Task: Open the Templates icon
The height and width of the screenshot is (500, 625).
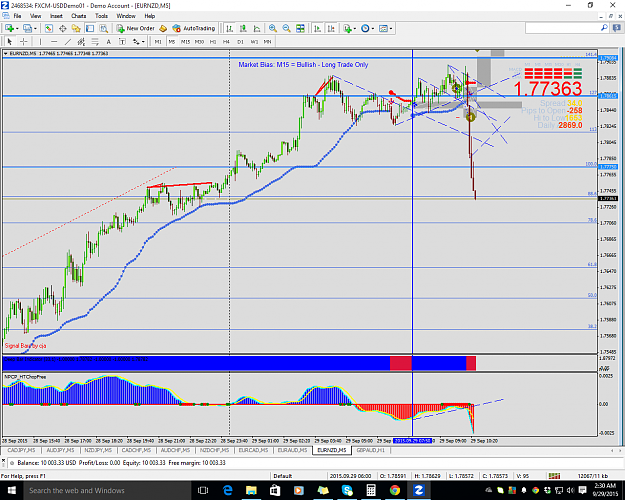Action: pos(383,28)
